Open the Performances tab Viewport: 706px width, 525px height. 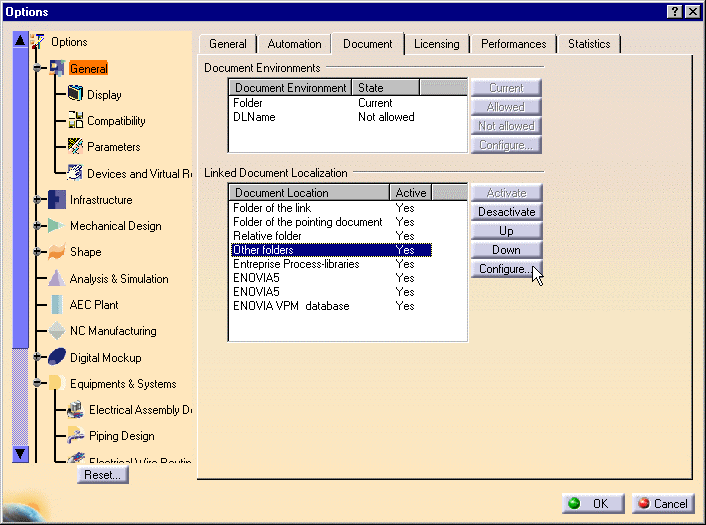pos(513,44)
